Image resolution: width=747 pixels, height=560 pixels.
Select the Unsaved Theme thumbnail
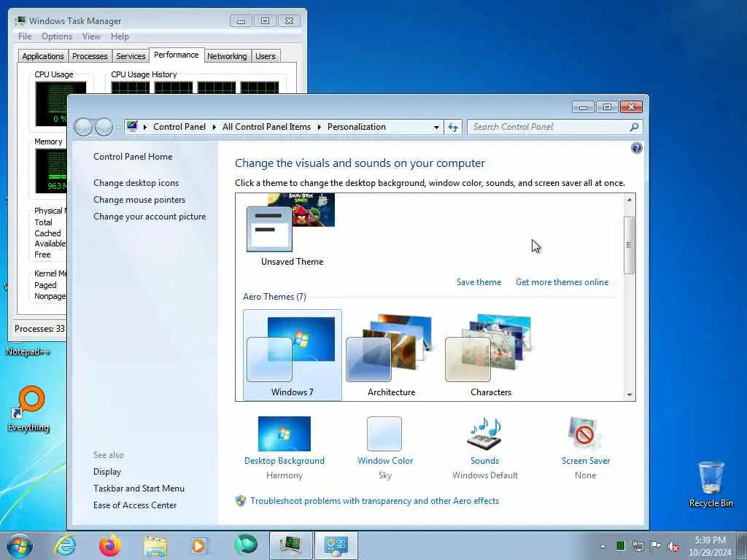click(292, 230)
